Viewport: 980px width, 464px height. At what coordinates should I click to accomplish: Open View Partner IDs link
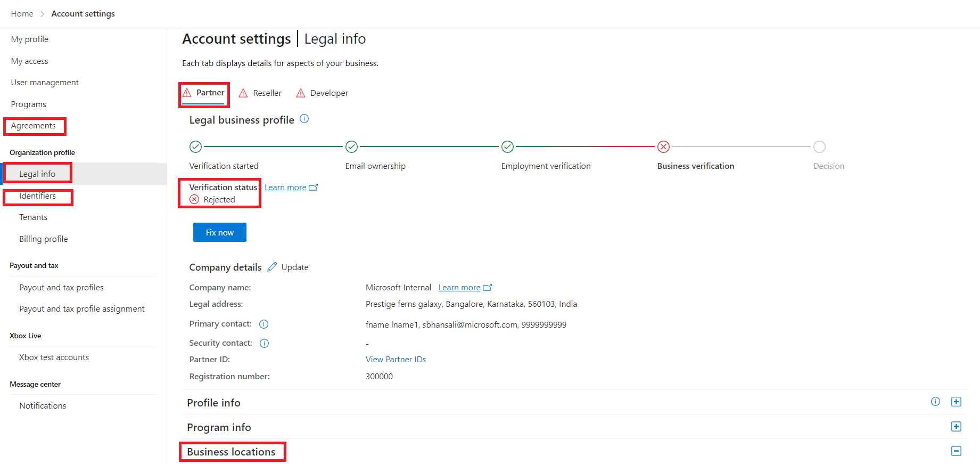pyautogui.click(x=396, y=360)
